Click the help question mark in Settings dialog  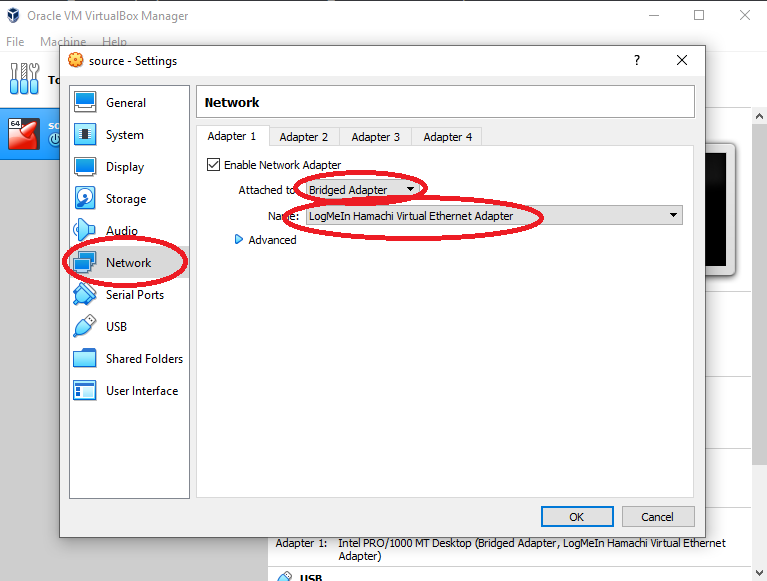(x=636, y=60)
